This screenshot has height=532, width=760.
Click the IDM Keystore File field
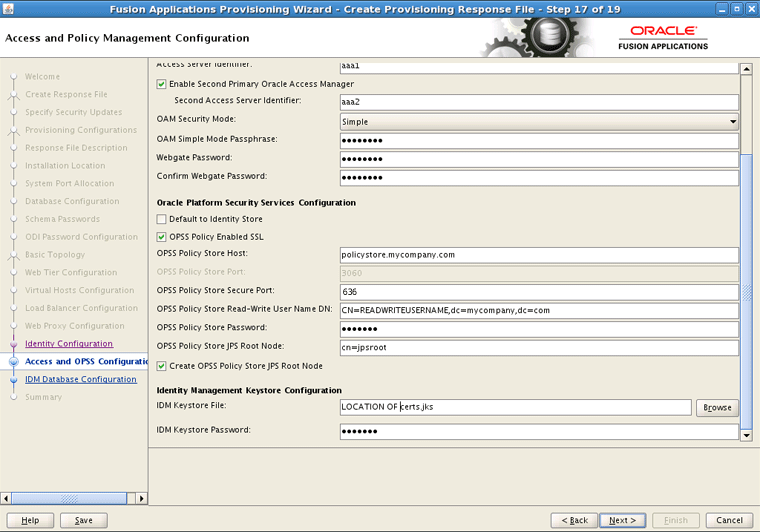point(516,407)
